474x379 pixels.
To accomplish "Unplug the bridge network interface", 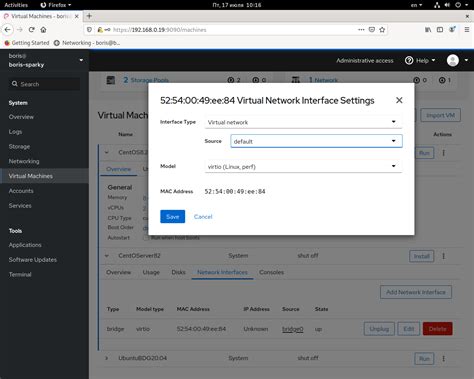I will 379,329.
